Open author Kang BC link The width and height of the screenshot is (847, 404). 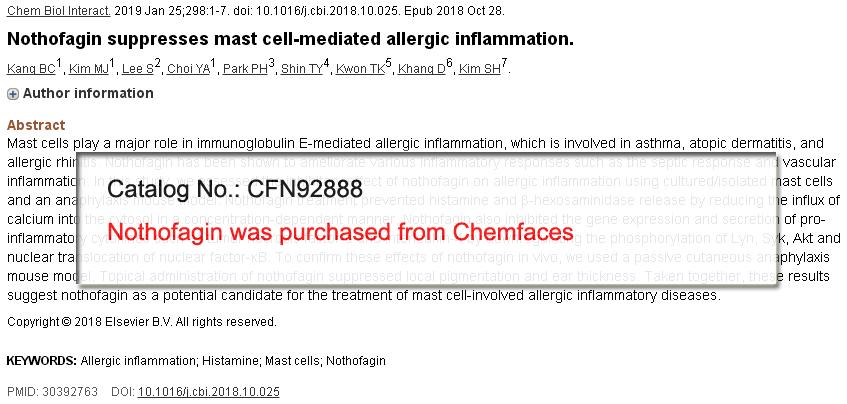click(x=31, y=69)
